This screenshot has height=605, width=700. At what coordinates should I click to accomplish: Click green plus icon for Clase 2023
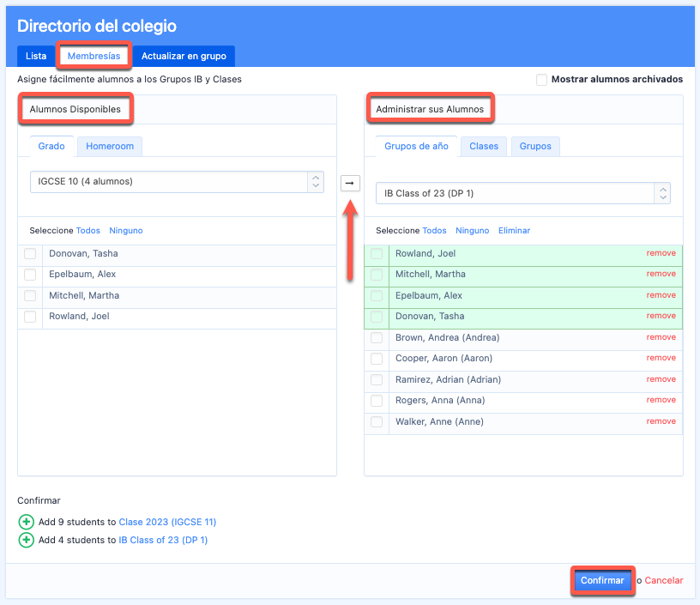point(26,522)
